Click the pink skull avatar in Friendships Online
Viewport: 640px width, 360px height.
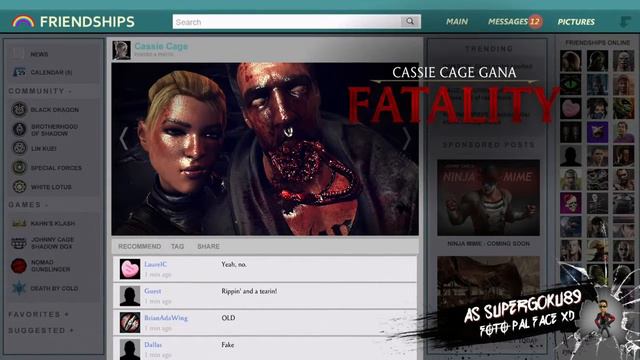click(571, 203)
